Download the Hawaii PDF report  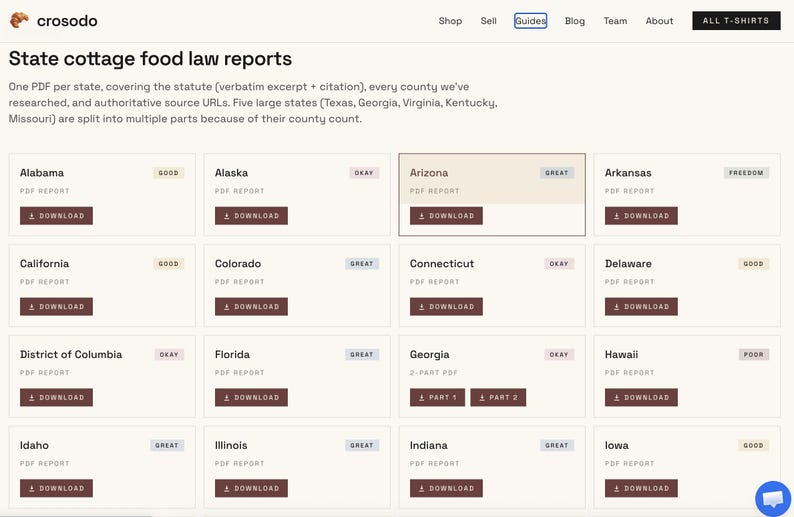(x=641, y=397)
